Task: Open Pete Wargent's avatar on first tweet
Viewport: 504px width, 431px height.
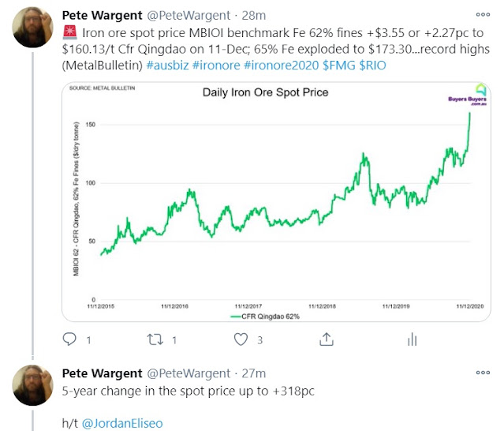Action: (32, 28)
